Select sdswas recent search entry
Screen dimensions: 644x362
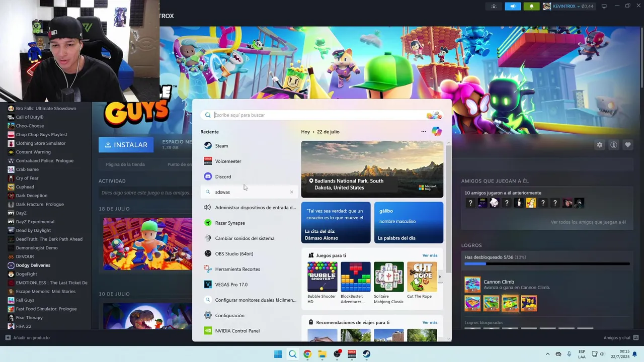[249, 192]
